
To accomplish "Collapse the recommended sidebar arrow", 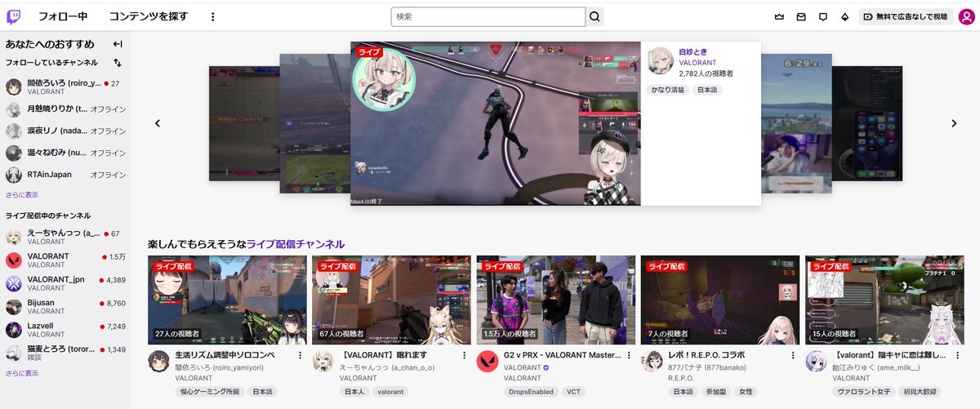I will (118, 44).
